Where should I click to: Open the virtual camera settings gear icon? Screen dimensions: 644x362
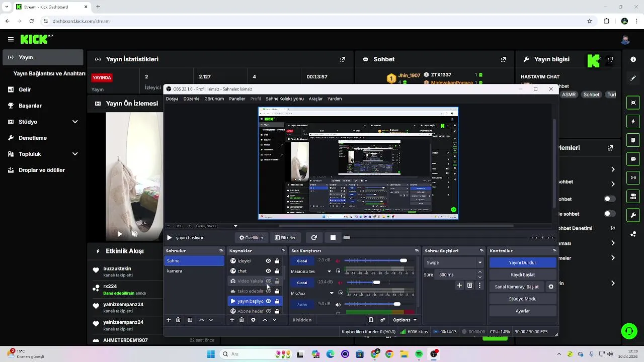coord(551,287)
